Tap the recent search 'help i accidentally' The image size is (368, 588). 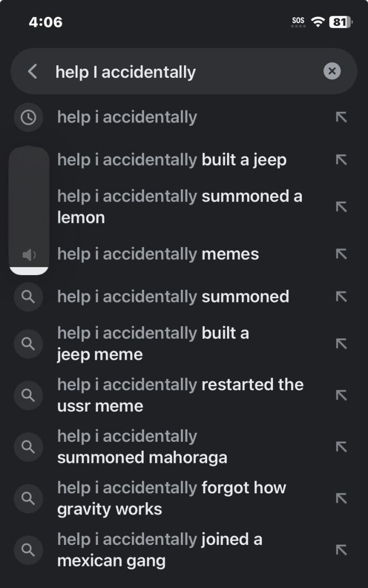(x=127, y=117)
